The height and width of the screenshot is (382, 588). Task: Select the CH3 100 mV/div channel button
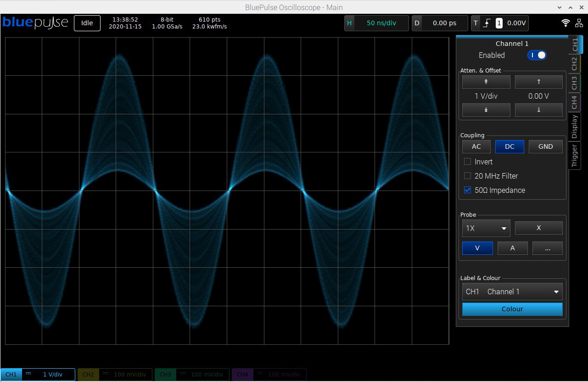(x=192, y=375)
